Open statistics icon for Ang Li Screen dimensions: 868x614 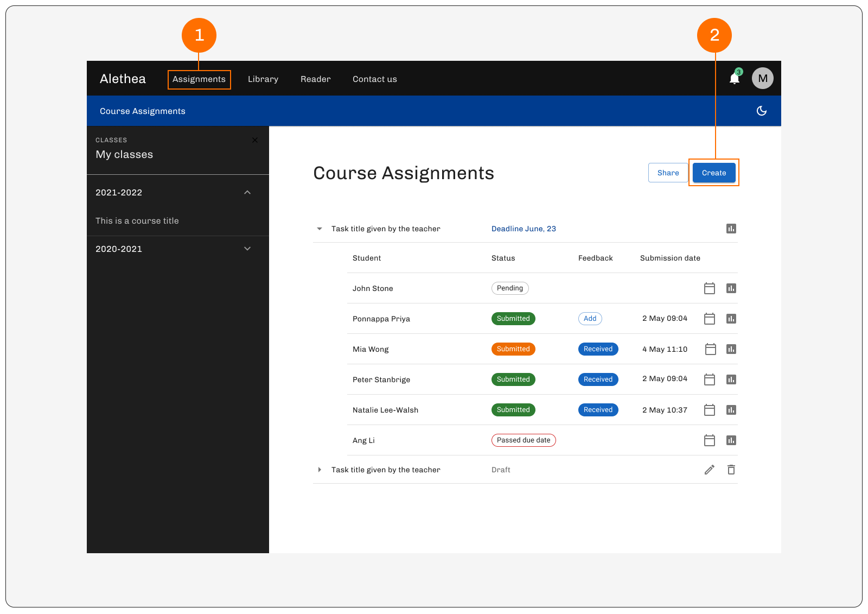pyautogui.click(x=731, y=440)
